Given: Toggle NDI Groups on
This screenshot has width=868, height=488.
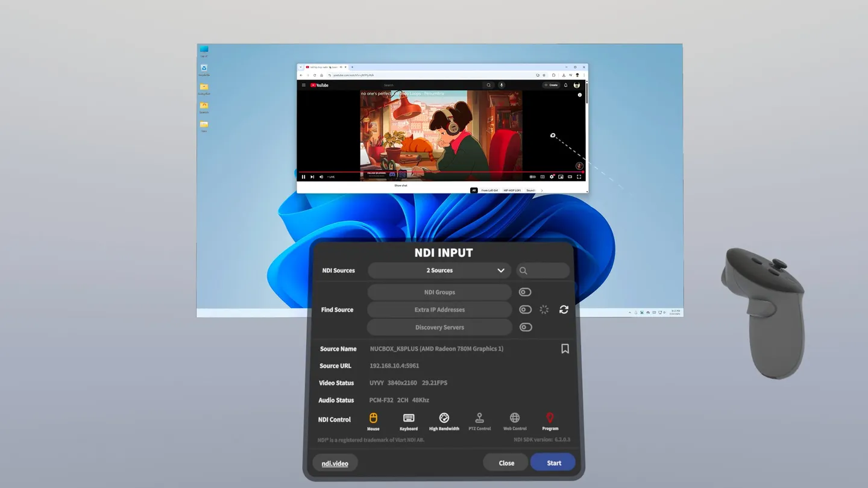Looking at the screenshot, I should coord(525,292).
